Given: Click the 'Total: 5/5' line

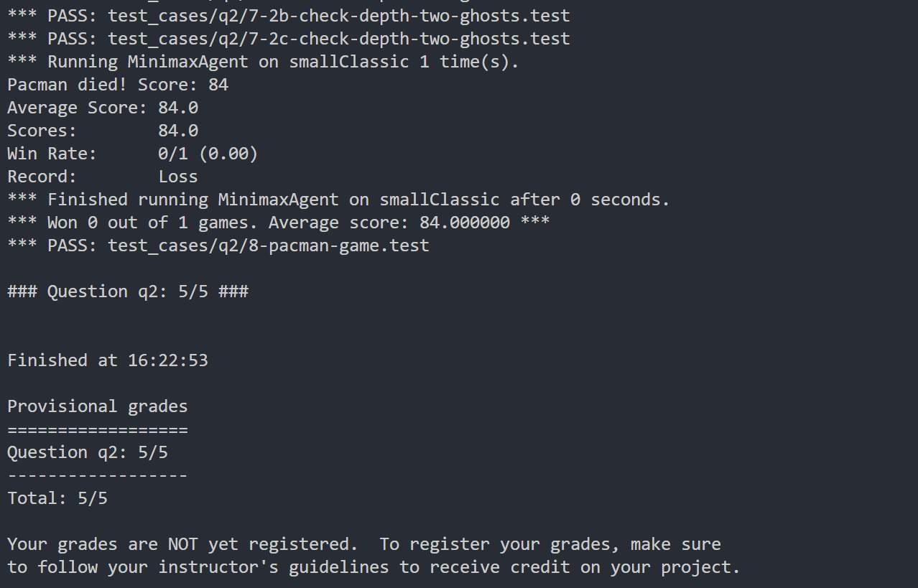Looking at the screenshot, I should (x=57, y=498).
